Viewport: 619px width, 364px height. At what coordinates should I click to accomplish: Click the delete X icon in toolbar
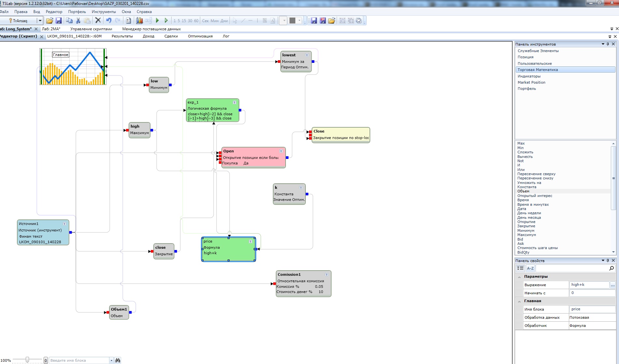[98, 21]
